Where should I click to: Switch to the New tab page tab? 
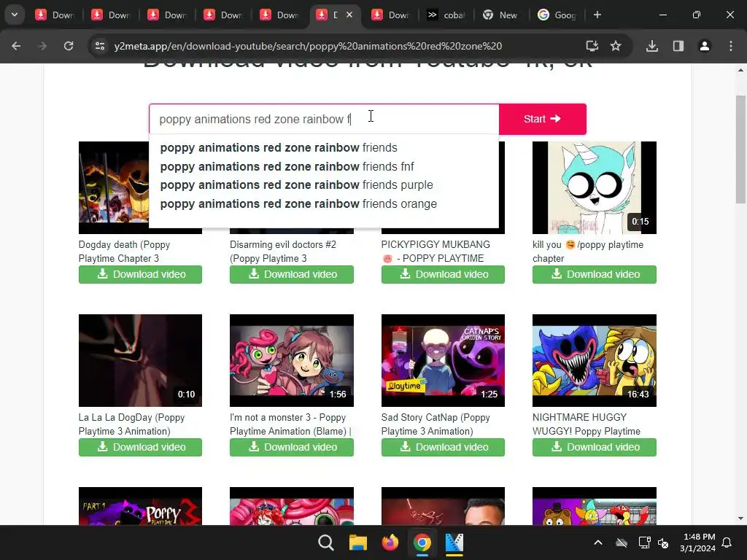pos(501,15)
